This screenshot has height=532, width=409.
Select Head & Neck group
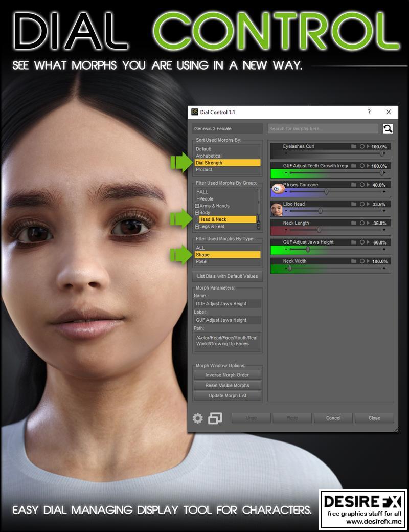[227, 219]
